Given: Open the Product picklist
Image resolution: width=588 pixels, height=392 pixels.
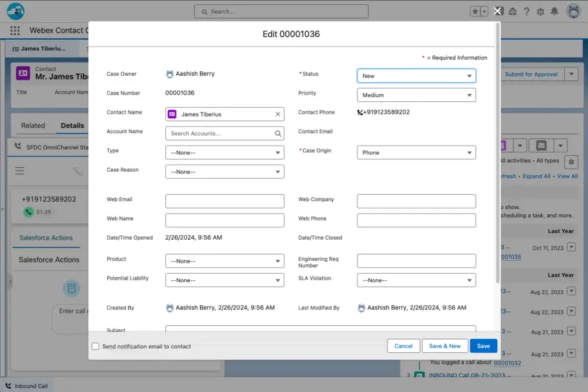Looking at the screenshot, I should 225,261.
